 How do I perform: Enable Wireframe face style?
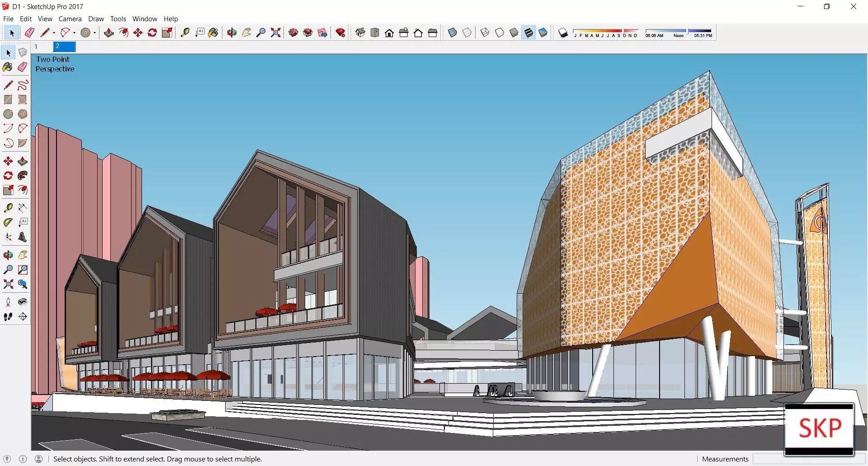485,33
